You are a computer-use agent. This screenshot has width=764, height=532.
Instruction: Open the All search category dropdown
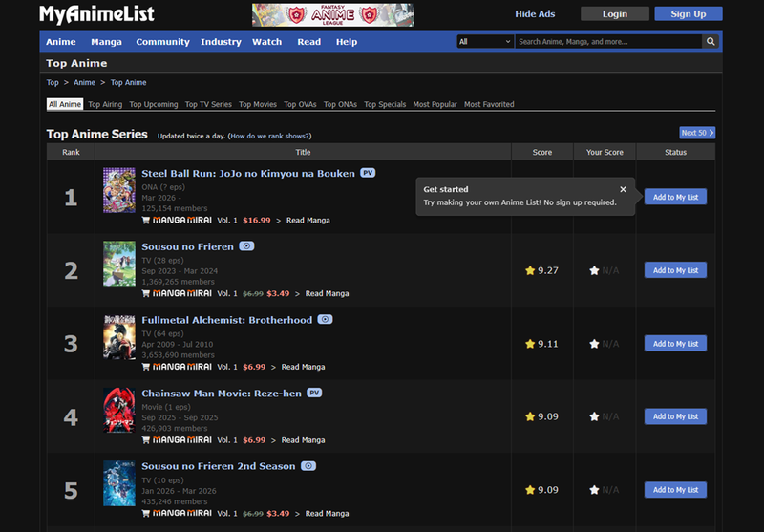tap(484, 42)
